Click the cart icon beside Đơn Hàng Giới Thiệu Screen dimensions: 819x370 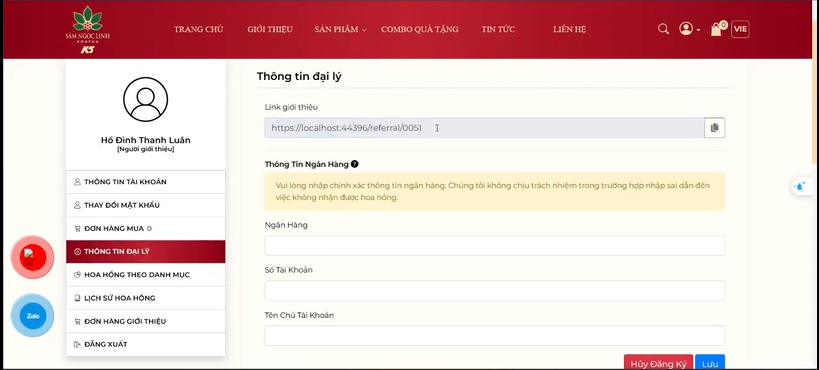(x=77, y=321)
